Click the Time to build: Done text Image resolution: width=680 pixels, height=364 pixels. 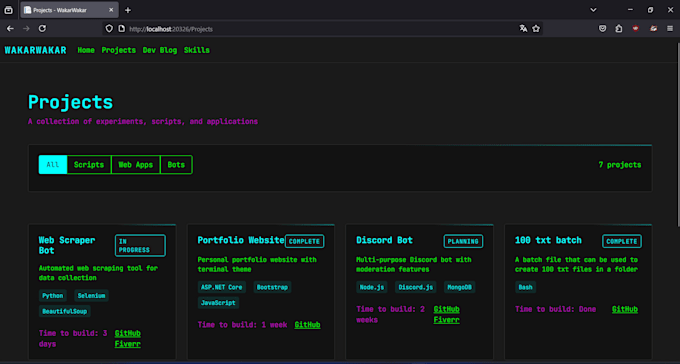[556, 309]
